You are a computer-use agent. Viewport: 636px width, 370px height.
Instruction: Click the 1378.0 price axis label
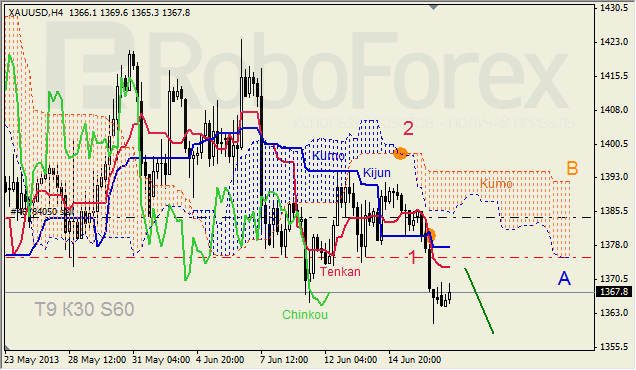[x=614, y=245]
